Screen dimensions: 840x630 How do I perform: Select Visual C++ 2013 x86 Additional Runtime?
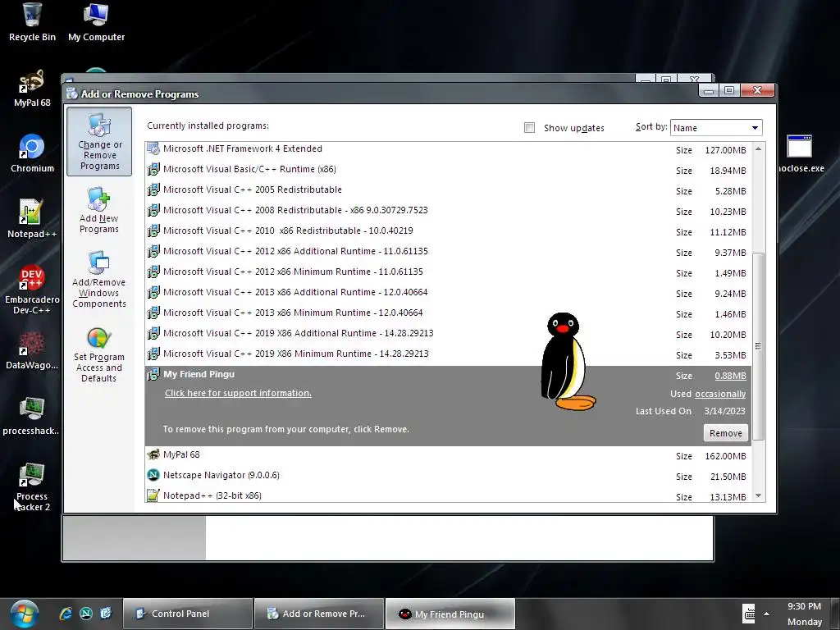(x=448, y=293)
